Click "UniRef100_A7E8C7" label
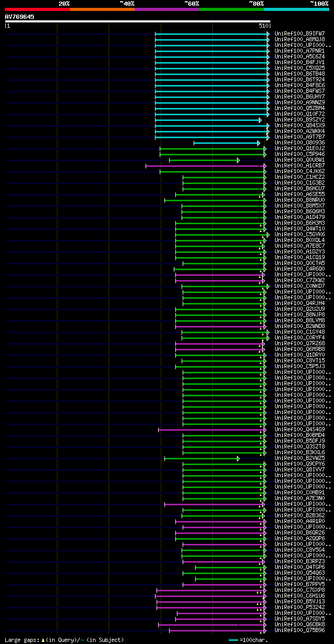 300,246
